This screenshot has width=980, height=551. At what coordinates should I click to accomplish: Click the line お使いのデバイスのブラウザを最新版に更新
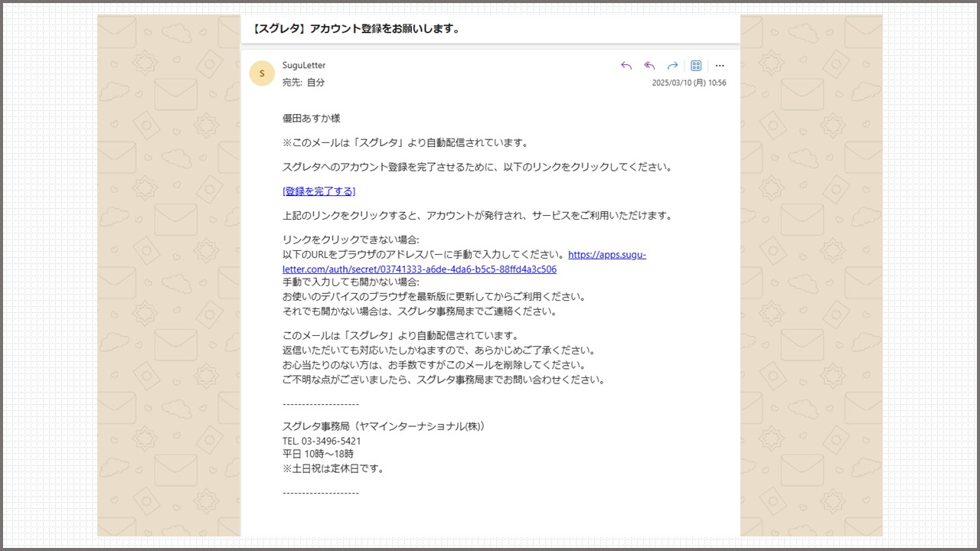point(434,297)
